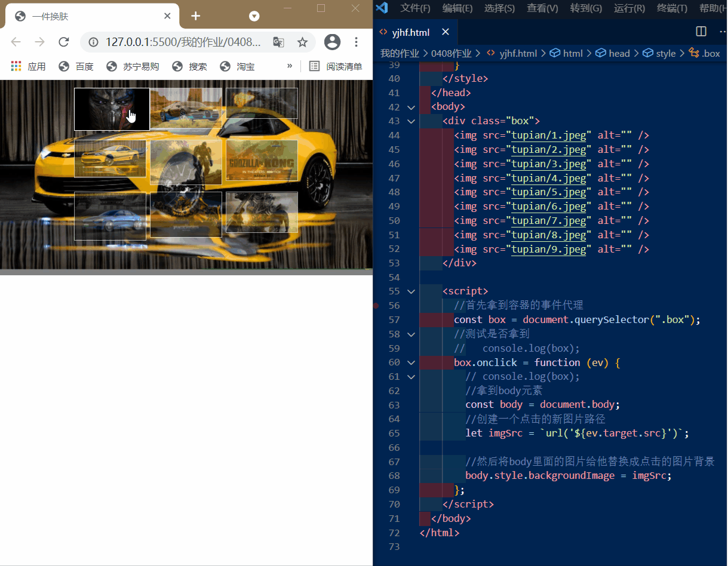Bookmark this page with the star icon
The height and width of the screenshot is (566, 728).
[302, 42]
